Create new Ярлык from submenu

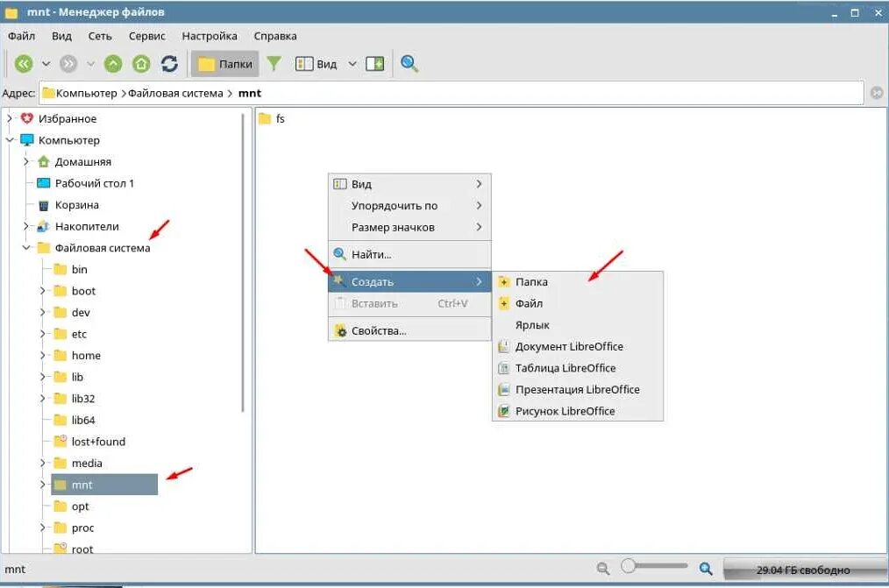[x=578, y=325]
